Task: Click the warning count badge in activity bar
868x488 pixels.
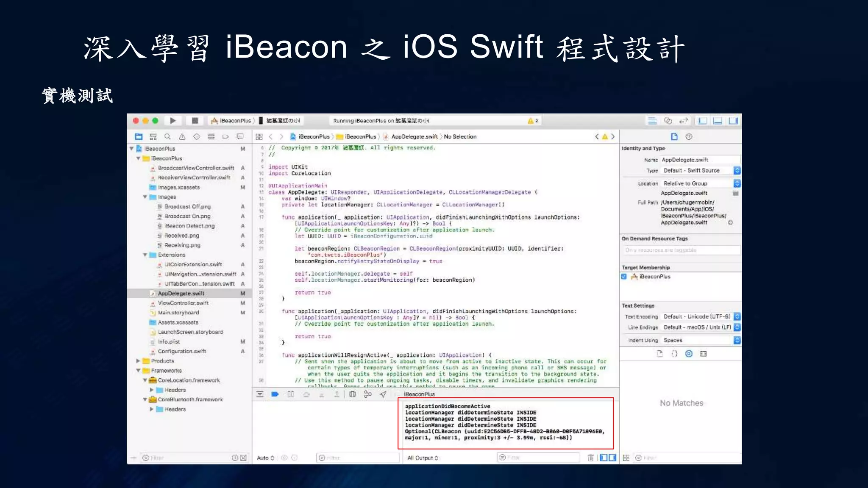Action: (533, 121)
